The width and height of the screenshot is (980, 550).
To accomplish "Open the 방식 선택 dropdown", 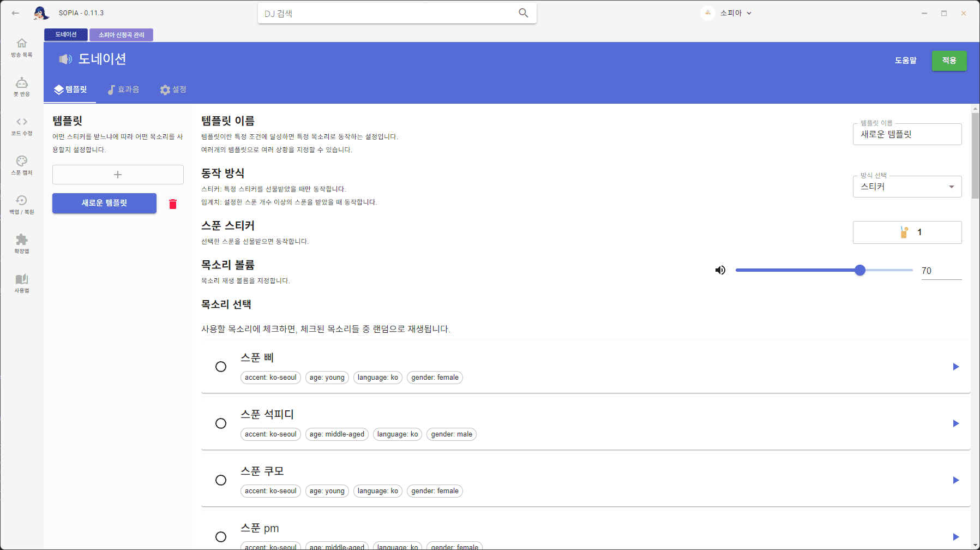I will 907,186.
